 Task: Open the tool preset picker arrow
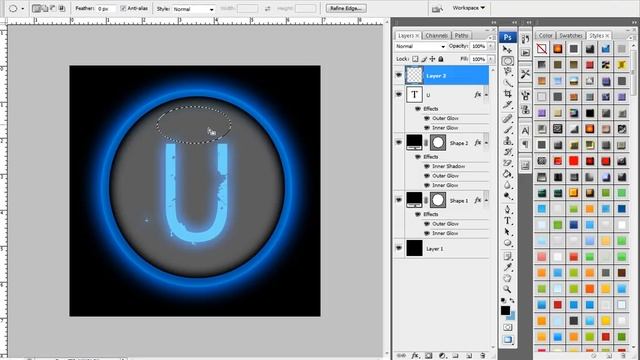[x=22, y=9]
